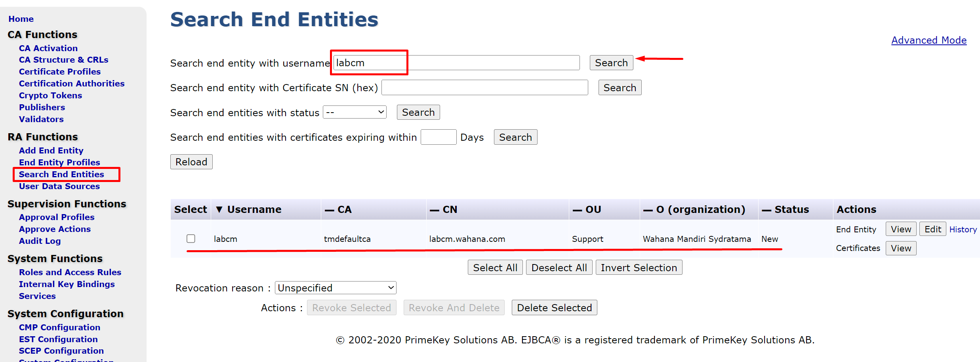
Task: Go to Add End Entity page
Action: 51,151
